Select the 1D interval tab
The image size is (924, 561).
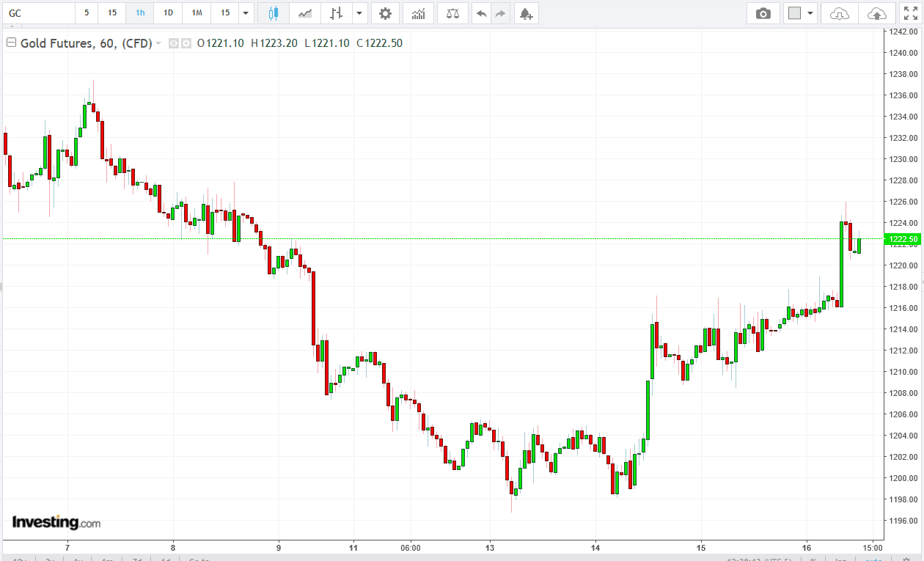click(168, 13)
